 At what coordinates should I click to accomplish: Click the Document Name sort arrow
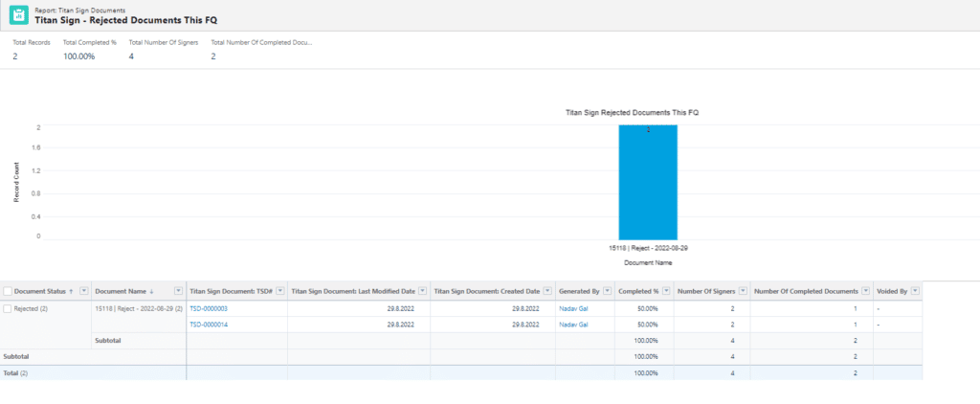(x=150, y=290)
